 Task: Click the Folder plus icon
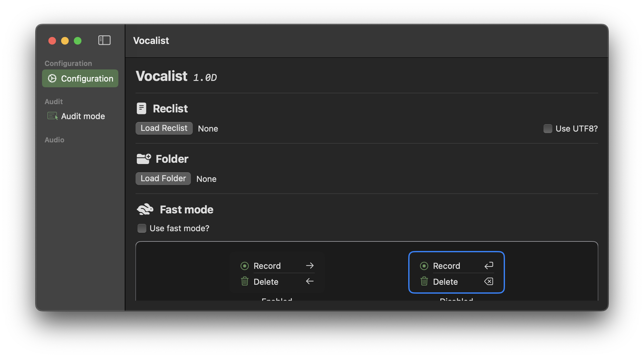[144, 159]
